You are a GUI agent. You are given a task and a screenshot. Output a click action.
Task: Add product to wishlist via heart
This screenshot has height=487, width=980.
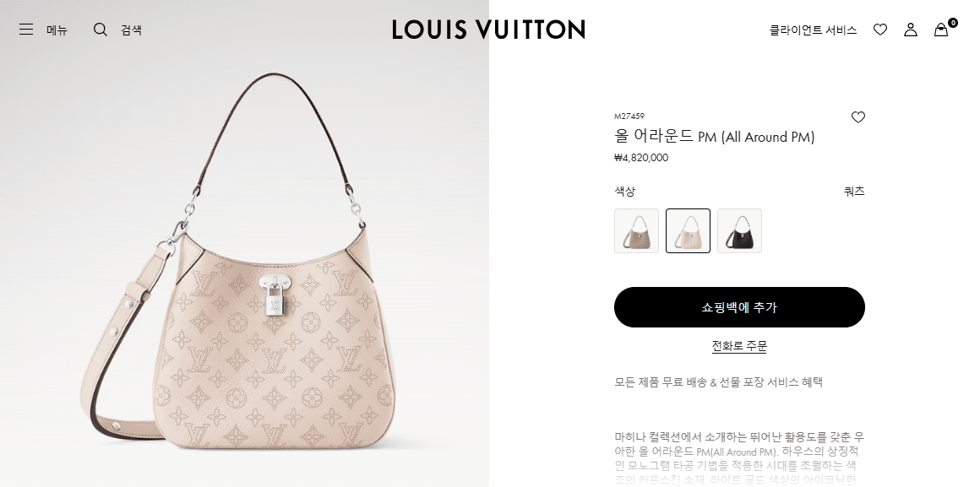pos(858,116)
